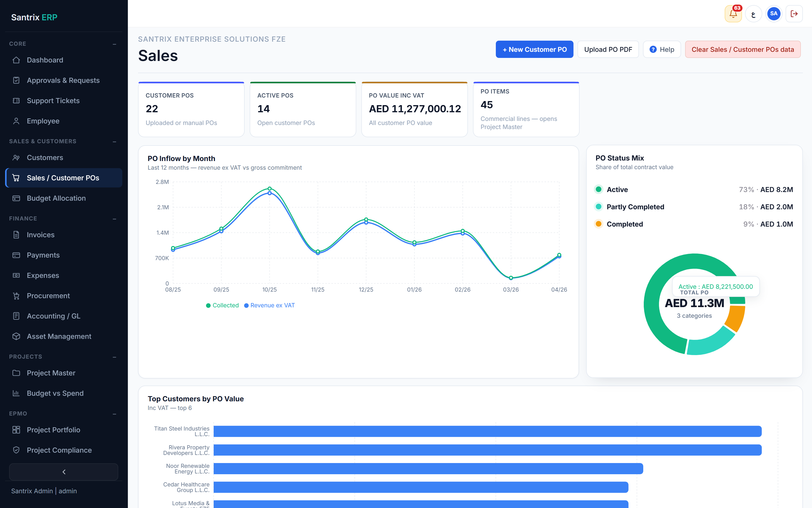Click the Noor Renewable Energy bar

coord(428,469)
